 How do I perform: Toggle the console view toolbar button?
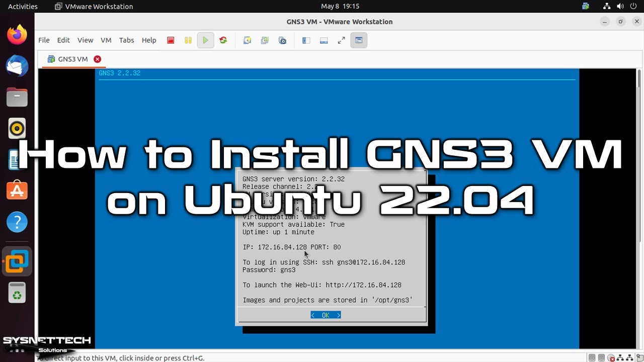tap(359, 40)
